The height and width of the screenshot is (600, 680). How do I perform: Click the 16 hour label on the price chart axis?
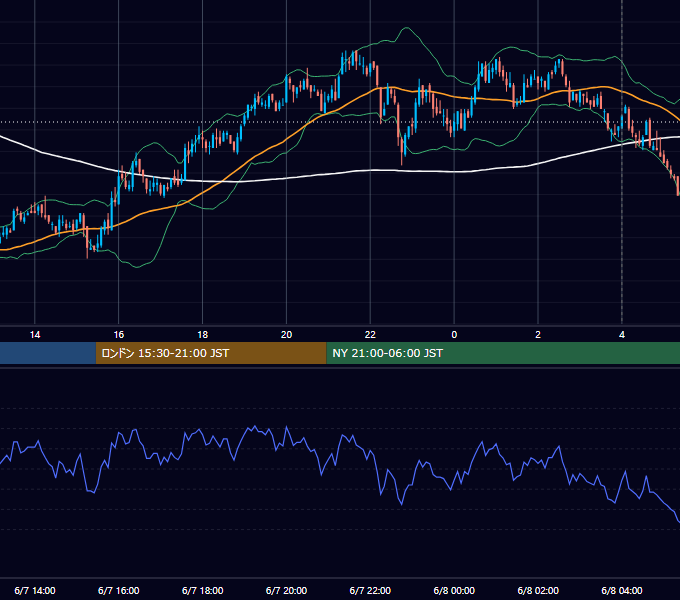point(118,335)
